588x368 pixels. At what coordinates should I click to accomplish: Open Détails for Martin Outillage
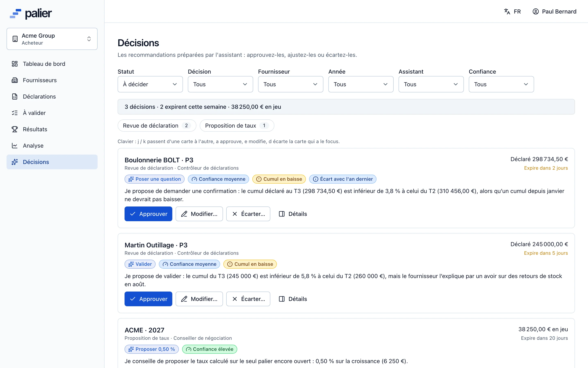click(293, 299)
